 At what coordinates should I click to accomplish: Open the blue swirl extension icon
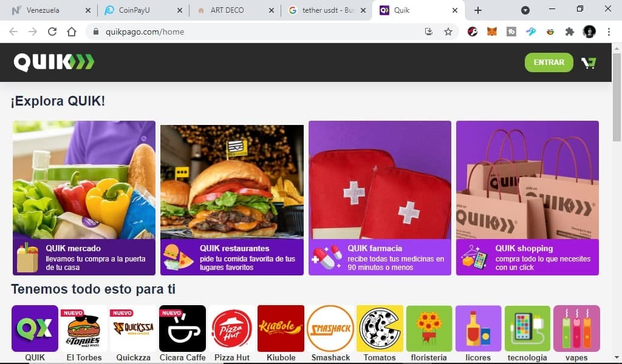coord(531,32)
